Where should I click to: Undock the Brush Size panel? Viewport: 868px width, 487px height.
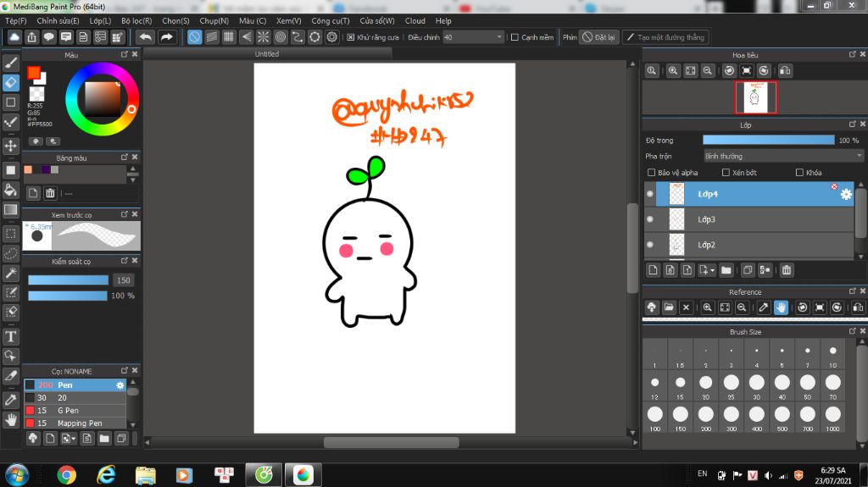pos(852,331)
